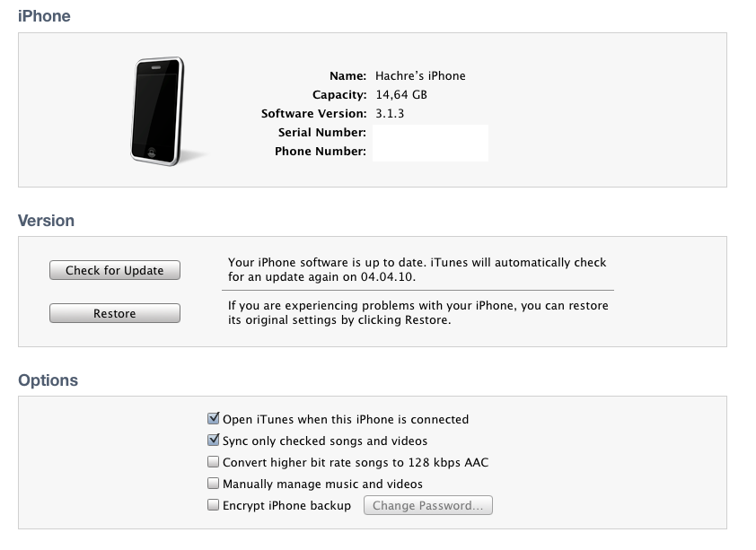This screenshot has height=550, width=756.
Task: Check for Update button
Action: (x=115, y=270)
